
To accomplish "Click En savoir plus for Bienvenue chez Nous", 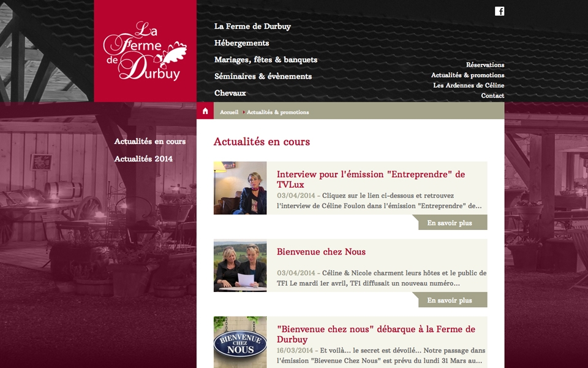I will 450,300.
